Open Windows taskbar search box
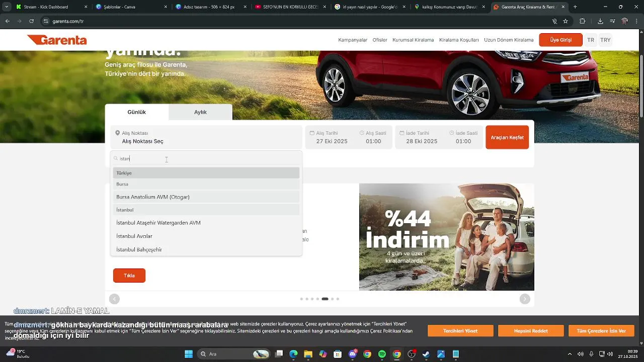Viewport: 644px width, 362px height. [233, 354]
